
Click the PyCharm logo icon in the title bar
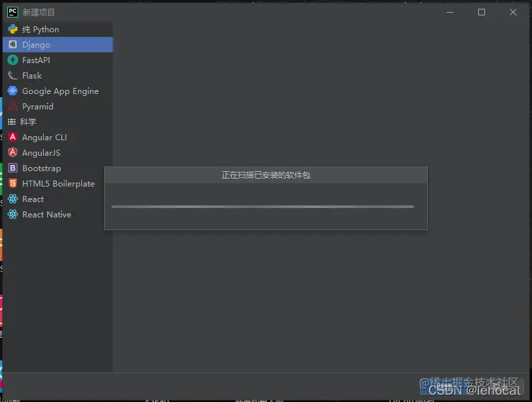click(x=13, y=12)
